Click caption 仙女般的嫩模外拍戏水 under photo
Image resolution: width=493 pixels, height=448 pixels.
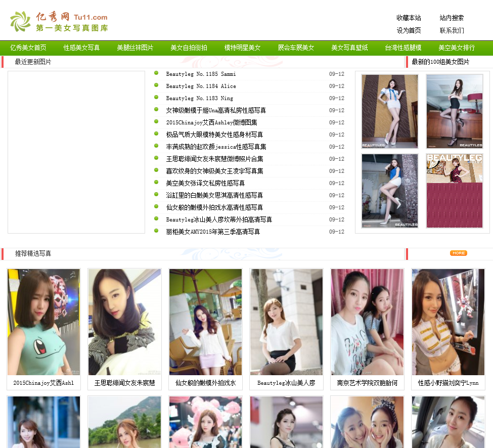206,383
